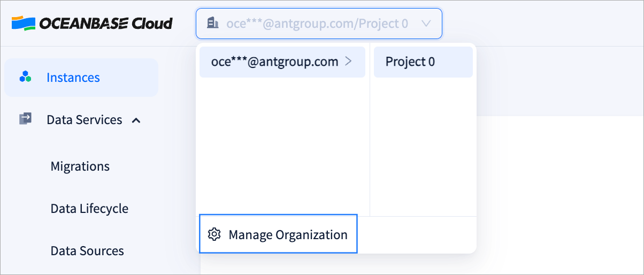The height and width of the screenshot is (275, 644).
Task: Collapse the Data Services section chevron
Action: pos(136,120)
